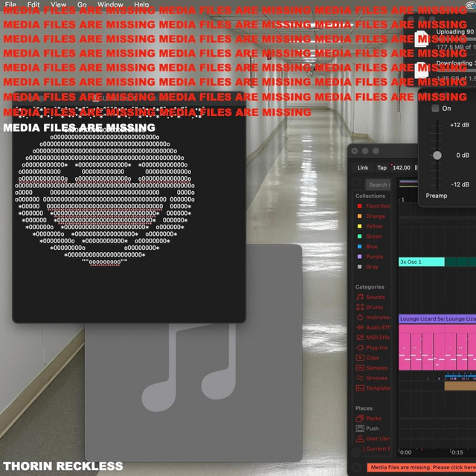
Task: Click the file icon beside Uploading
Action: [422, 39]
